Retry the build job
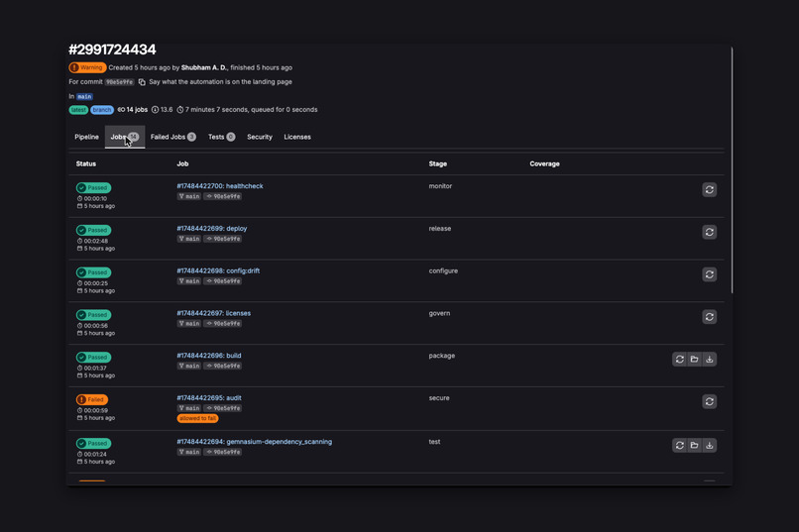The height and width of the screenshot is (532, 799). click(679, 359)
